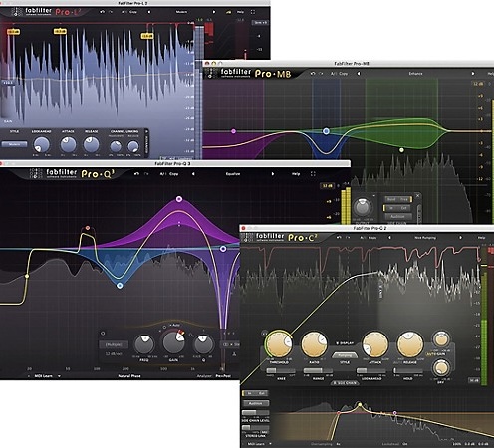This screenshot has width=494, height=448.
Task: Open filter shape dropdown in Pro-Q 3 band panel
Action: [x=114, y=344]
